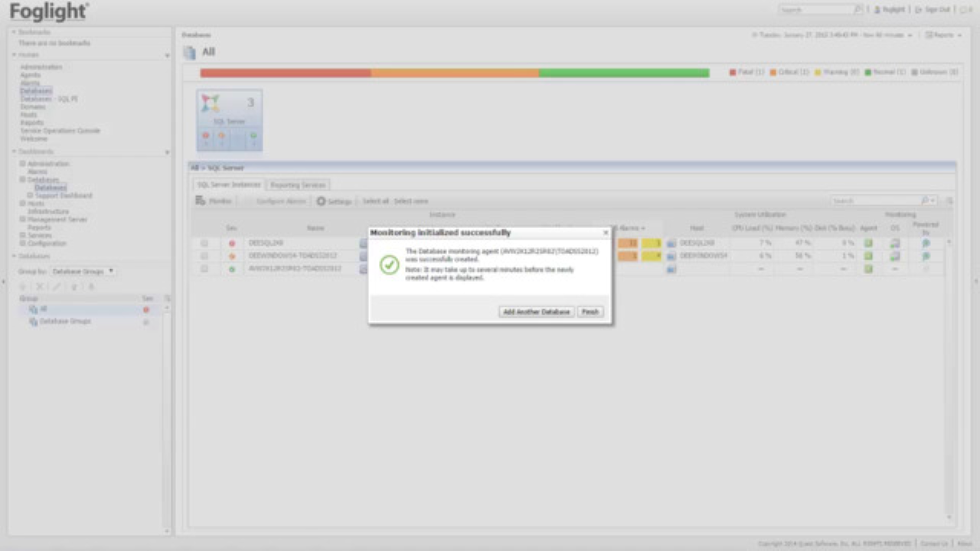Viewport: 980px width, 551px height.
Task: Click the Agent status icon for DEEWINDOWS4
Action: pos(868,256)
